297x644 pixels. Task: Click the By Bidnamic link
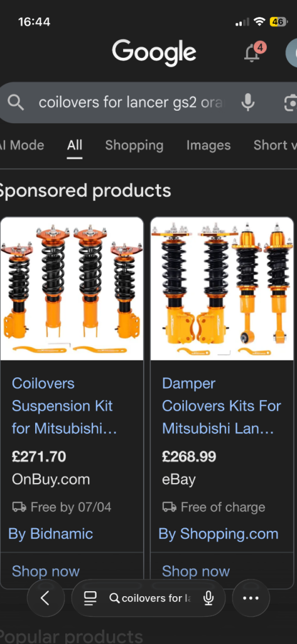[x=50, y=534]
